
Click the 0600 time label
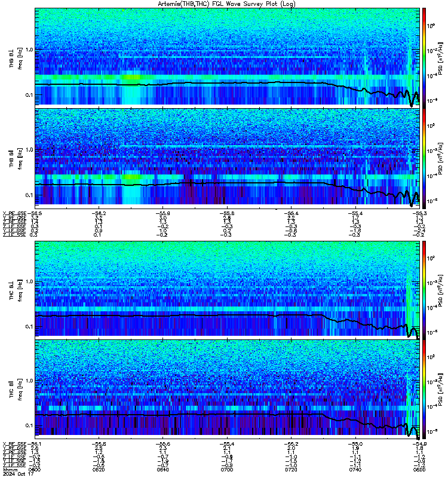pos(35,470)
